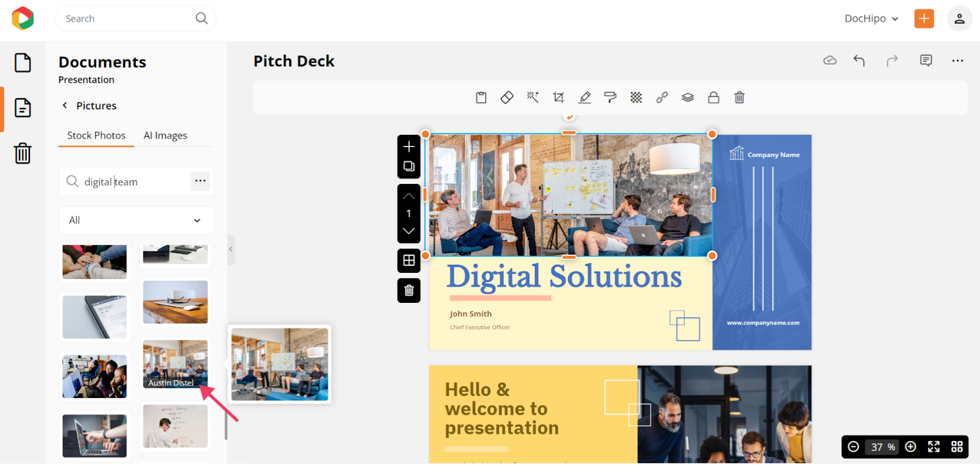Click the link icon in toolbar
980x466 pixels.
662,97
